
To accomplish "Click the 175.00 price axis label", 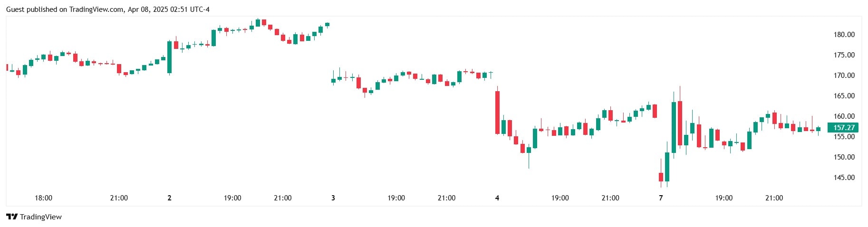I will click(x=844, y=55).
